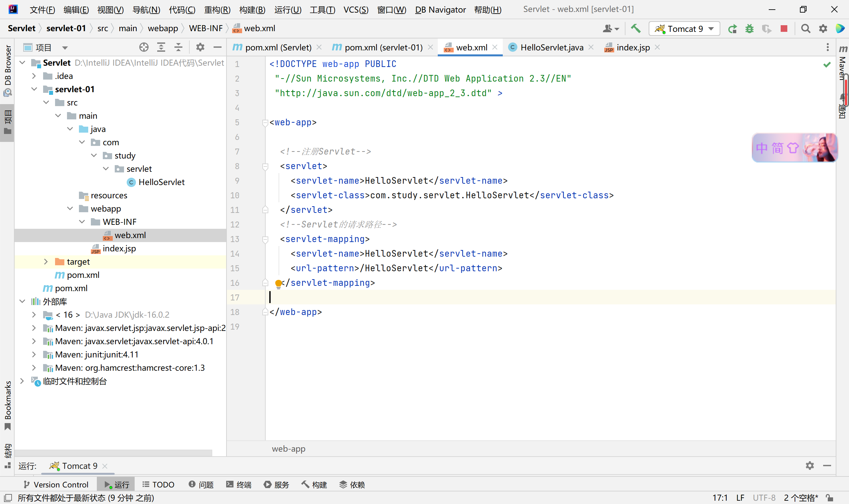Open Version Control tool window button

(56, 485)
